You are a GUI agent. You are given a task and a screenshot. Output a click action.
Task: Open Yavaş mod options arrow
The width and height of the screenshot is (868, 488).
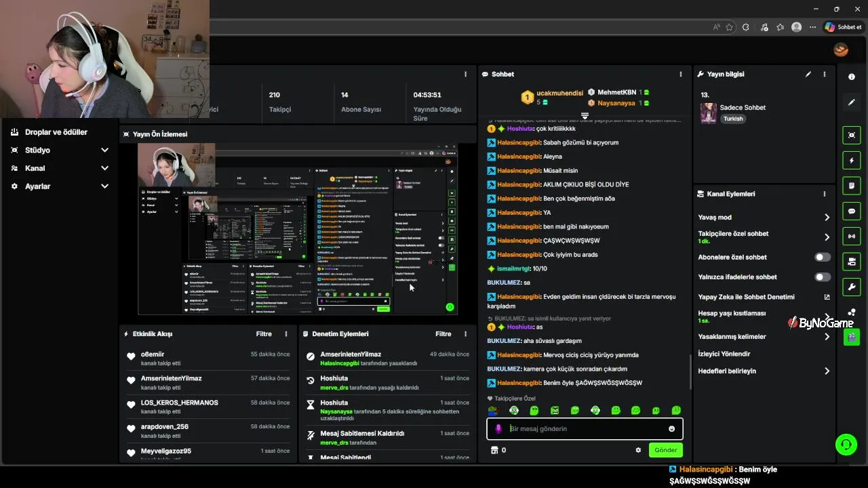coord(827,218)
